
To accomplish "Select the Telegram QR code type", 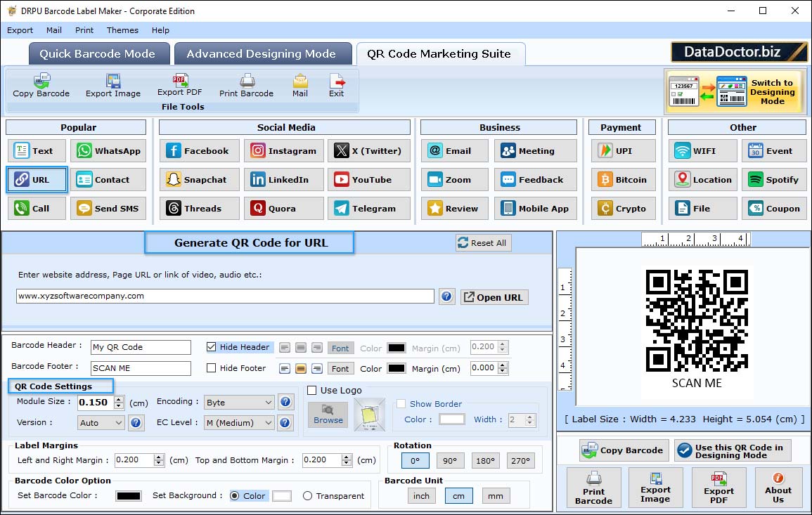I will click(x=368, y=209).
